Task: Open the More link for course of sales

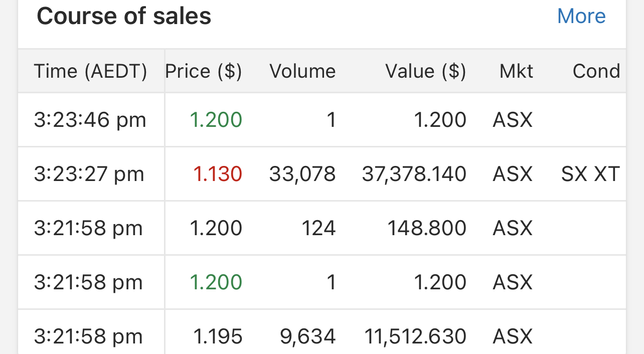Action: 581,17
